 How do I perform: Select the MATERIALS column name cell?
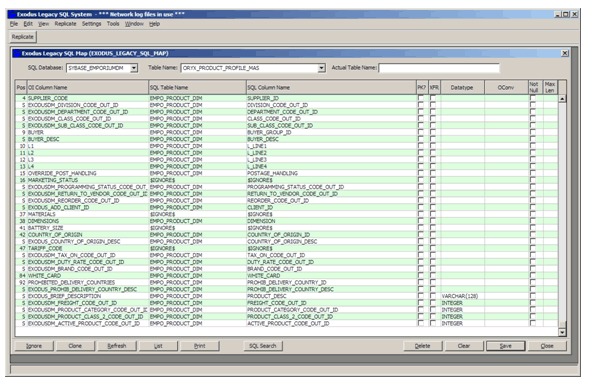pos(87,214)
